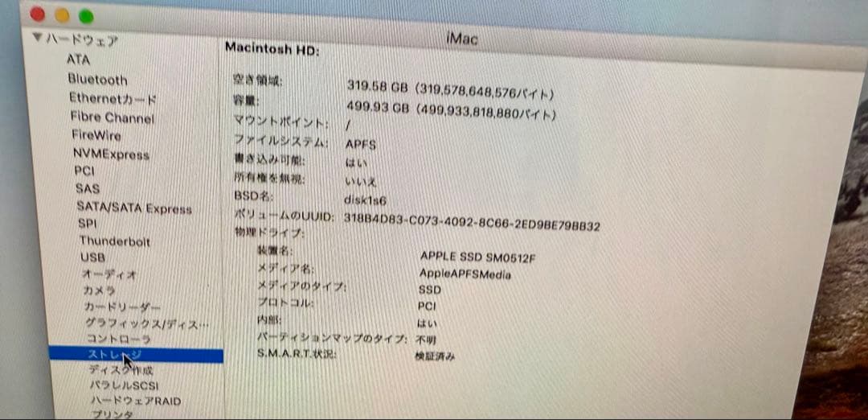Collapse the ハードウェア tree section
The height and width of the screenshot is (420, 868).
point(37,38)
